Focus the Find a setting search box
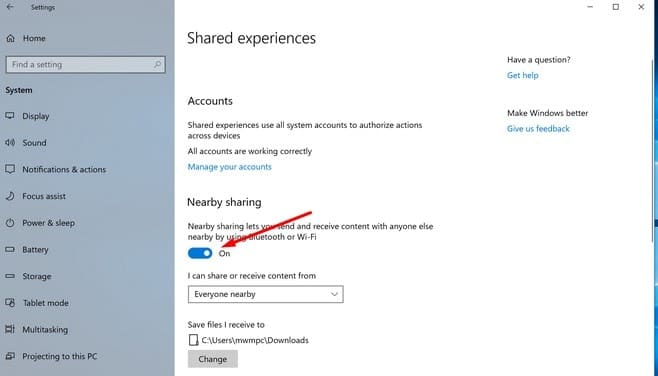This screenshot has width=658, height=376. tap(86, 65)
